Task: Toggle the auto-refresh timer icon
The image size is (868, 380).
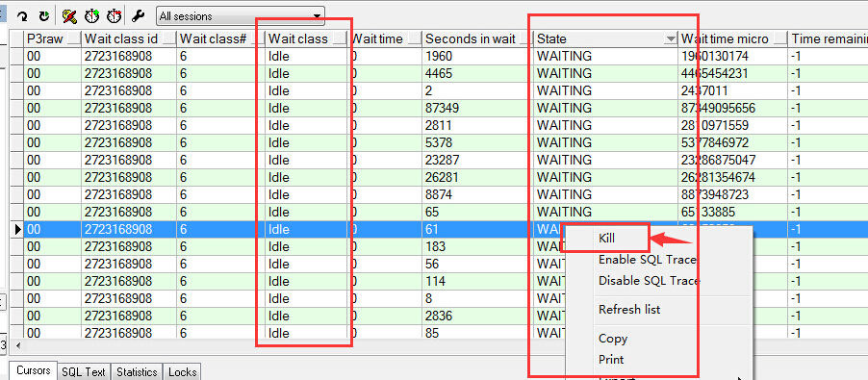Action: click(43, 16)
